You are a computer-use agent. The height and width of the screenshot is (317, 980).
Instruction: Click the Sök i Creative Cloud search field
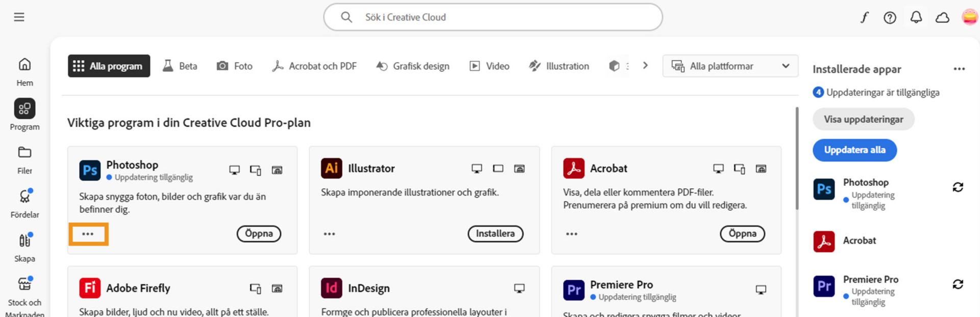(493, 17)
